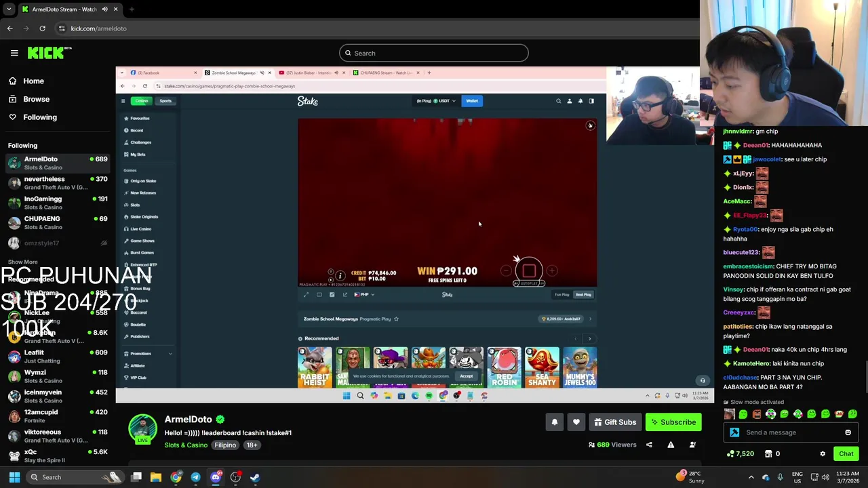Screen dimensions: 868x488
Task: Click the green Chat send button
Action: 846,453
